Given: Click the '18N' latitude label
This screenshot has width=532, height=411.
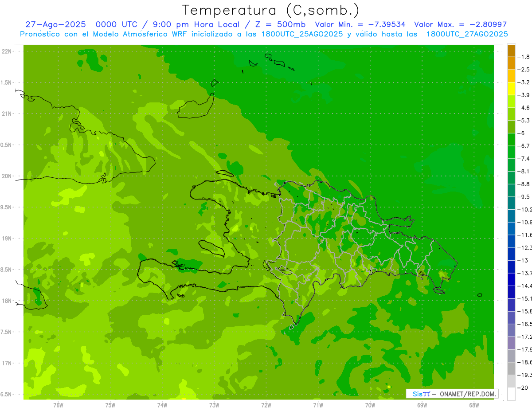Looking at the screenshot, I should pos(7,301).
